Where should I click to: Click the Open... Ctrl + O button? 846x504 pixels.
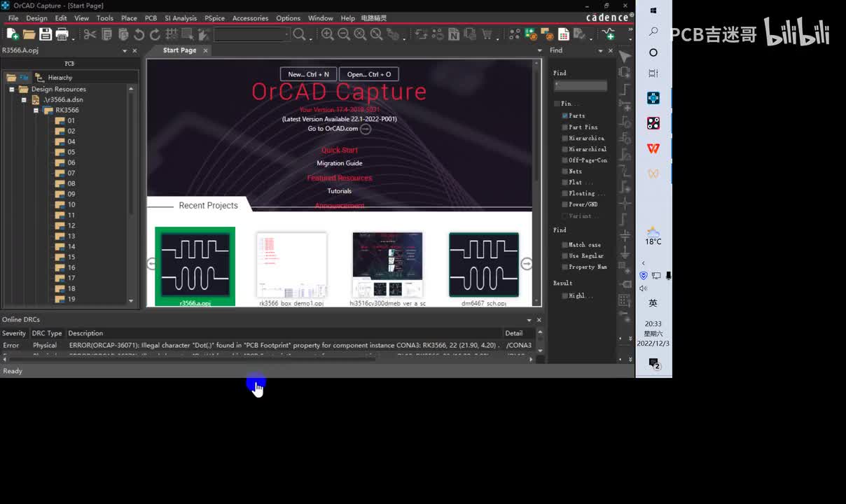[x=369, y=74]
